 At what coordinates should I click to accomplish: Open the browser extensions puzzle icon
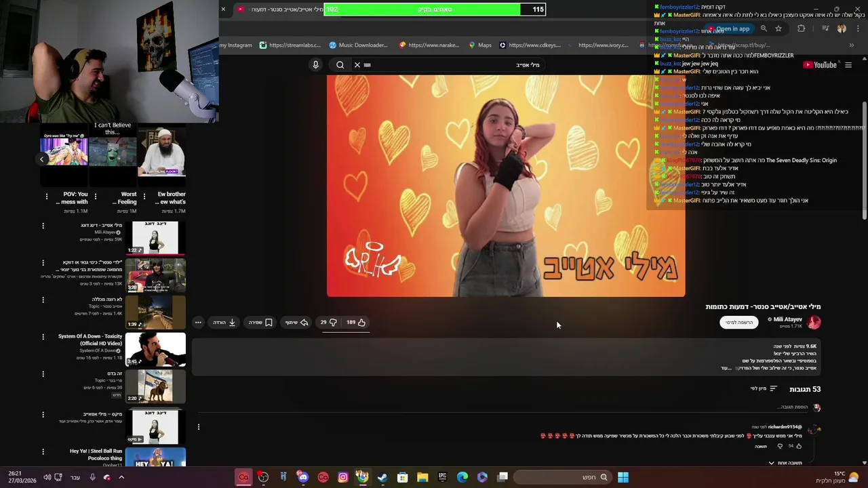(x=802, y=28)
